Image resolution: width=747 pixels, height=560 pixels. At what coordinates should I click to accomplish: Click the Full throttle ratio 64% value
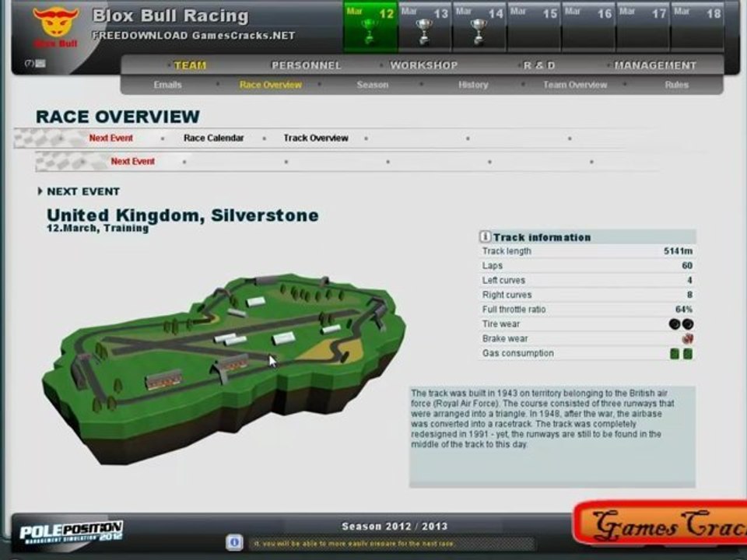pyautogui.click(x=684, y=310)
